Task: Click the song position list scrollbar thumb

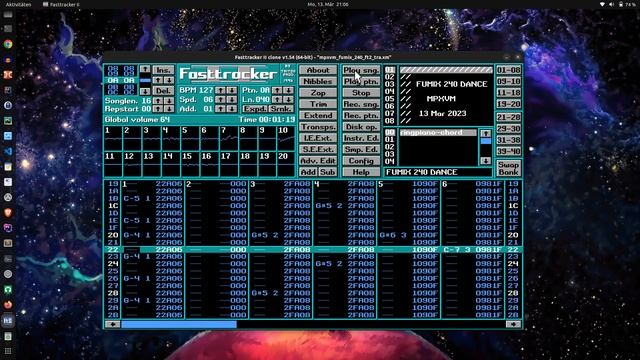Action: coord(145,80)
